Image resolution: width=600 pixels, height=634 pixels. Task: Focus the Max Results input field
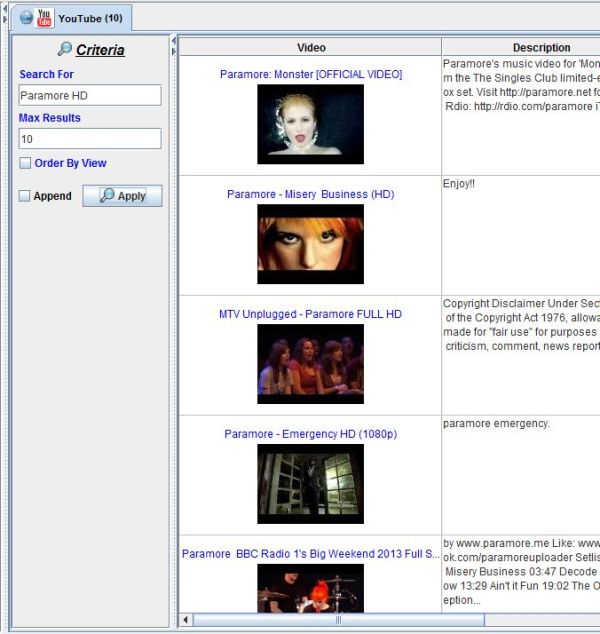coord(90,139)
